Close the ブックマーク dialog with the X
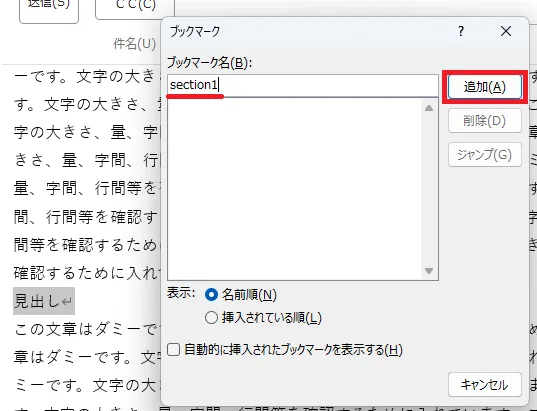The width and height of the screenshot is (537, 411). 506,31
